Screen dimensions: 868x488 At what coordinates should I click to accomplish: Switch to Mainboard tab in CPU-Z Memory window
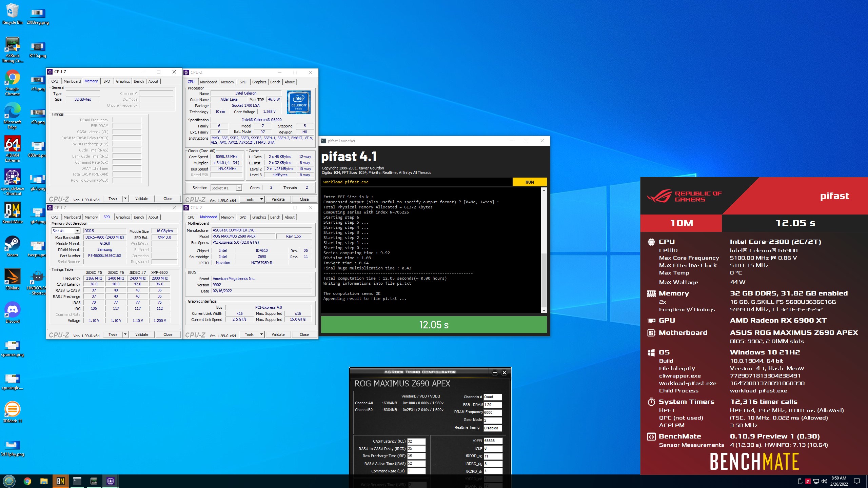tap(72, 81)
